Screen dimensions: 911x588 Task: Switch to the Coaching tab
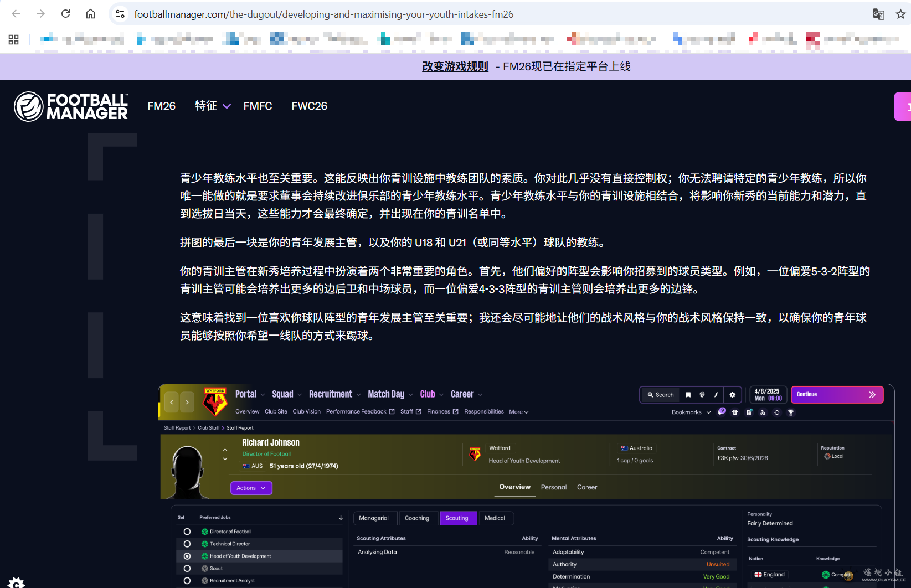pos(417,518)
